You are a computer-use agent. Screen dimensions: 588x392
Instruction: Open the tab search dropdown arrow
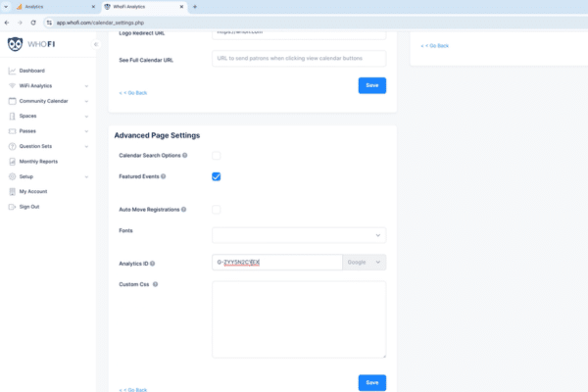(x=6, y=7)
